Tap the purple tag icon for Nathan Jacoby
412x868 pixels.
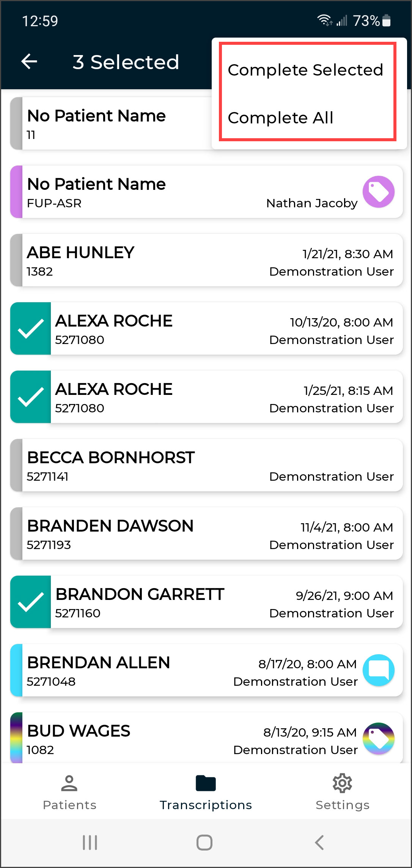[x=378, y=192]
